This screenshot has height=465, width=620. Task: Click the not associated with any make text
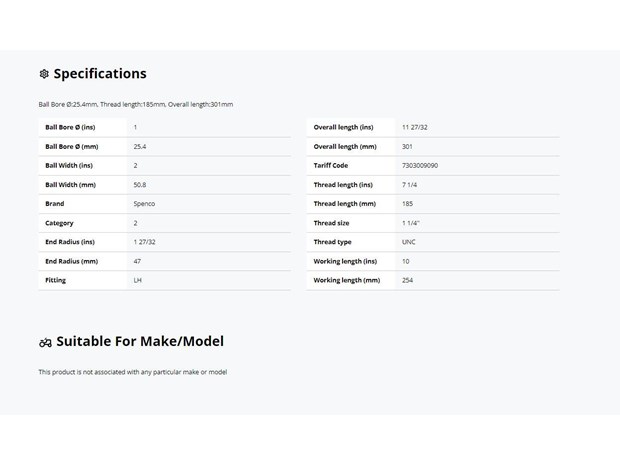point(133,372)
